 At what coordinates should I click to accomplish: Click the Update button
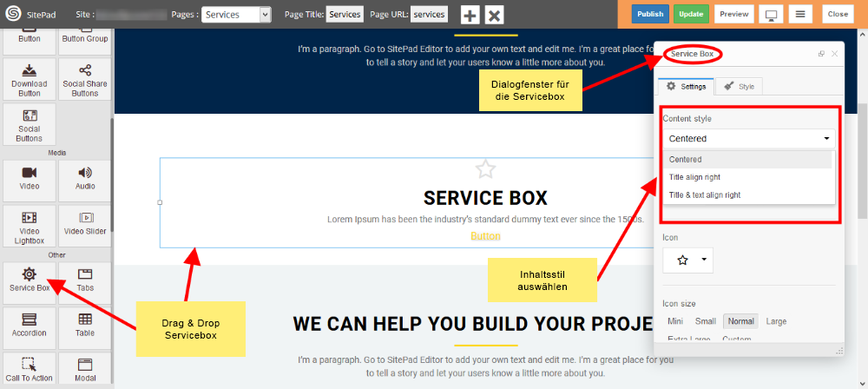[692, 15]
